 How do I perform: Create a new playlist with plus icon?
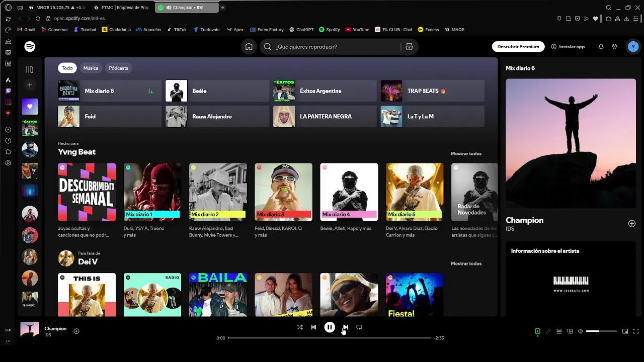(30, 85)
